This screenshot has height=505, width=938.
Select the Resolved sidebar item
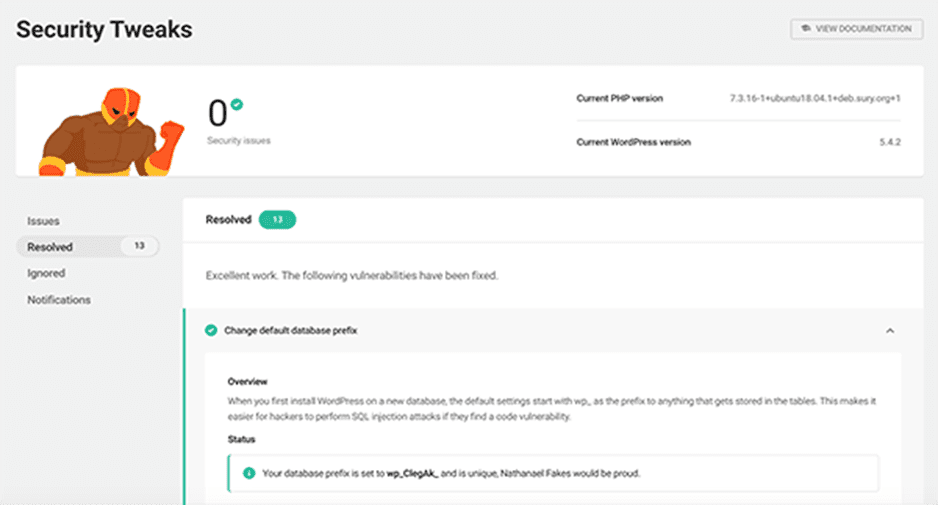(87, 247)
